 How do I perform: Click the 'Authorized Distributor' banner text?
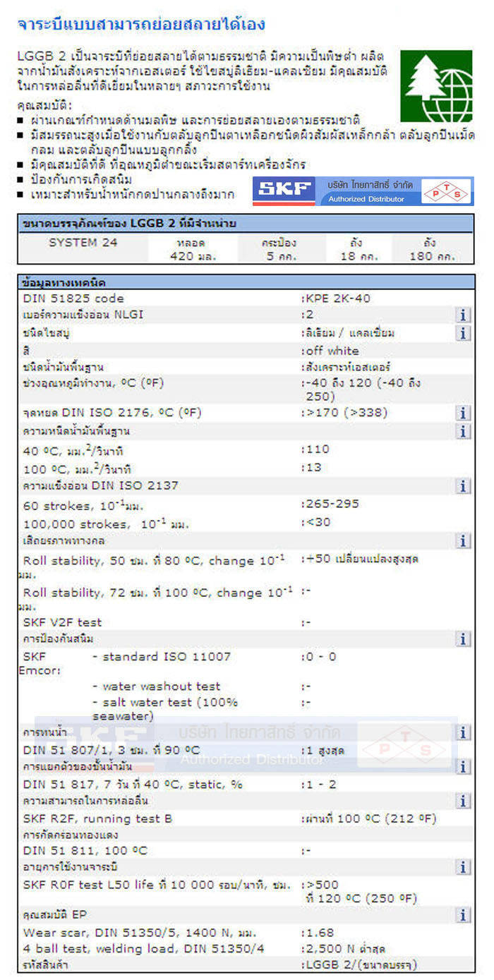coord(366,199)
